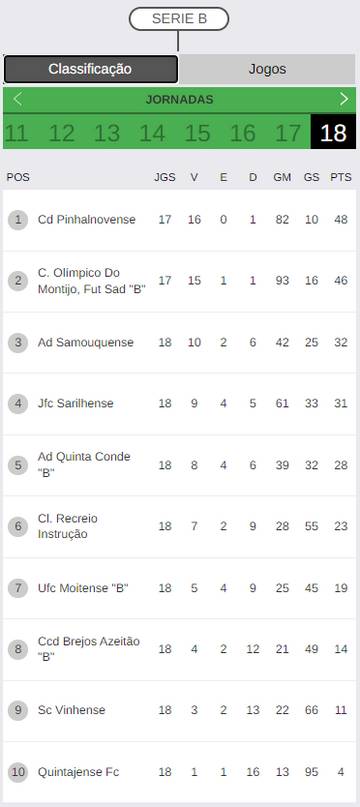The image size is (360, 807).
Task: Go to next jornadas with right arrow
Action: (344, 99)
